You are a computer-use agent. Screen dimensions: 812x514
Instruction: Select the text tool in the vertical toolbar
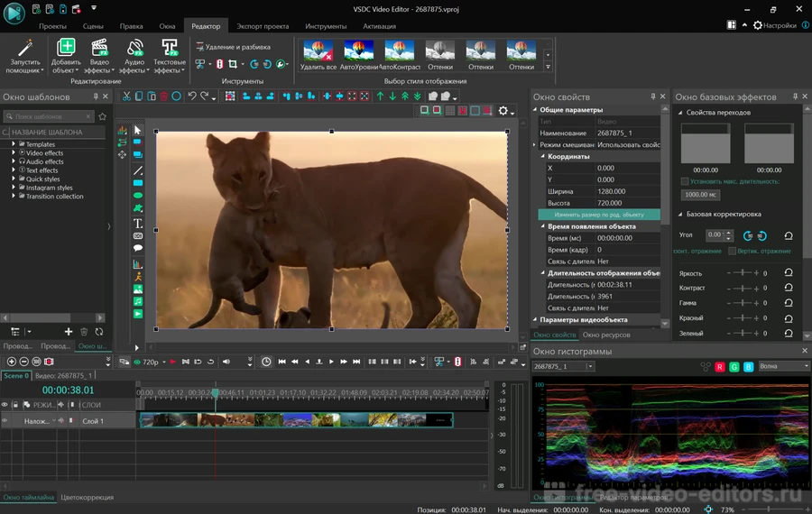[138, 223]
